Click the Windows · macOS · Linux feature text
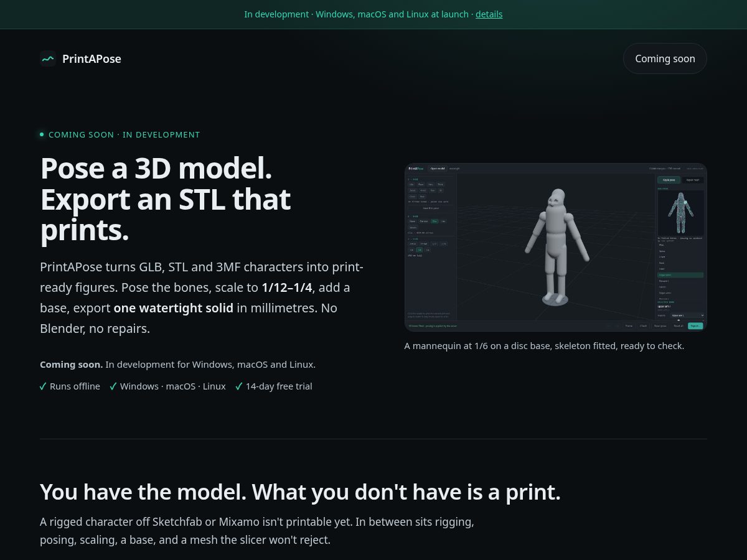Screen dimensions: 747x560 coord(173,386)
